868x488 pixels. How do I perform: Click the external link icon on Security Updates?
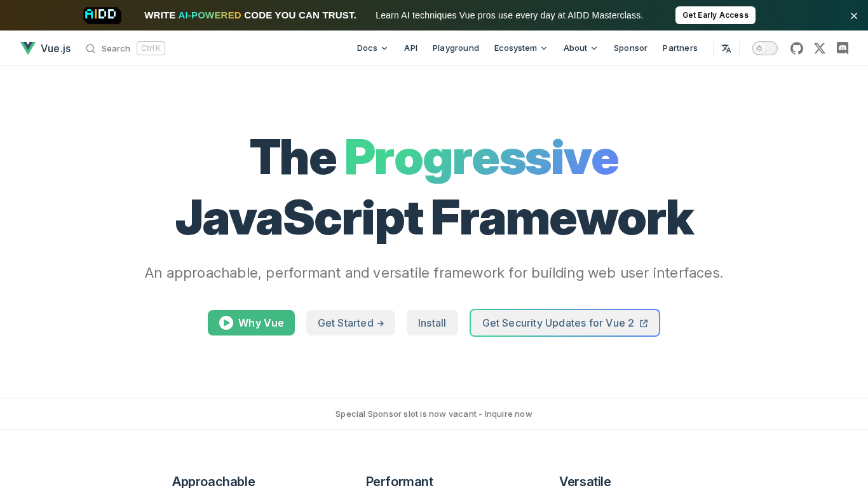(644, 323)
